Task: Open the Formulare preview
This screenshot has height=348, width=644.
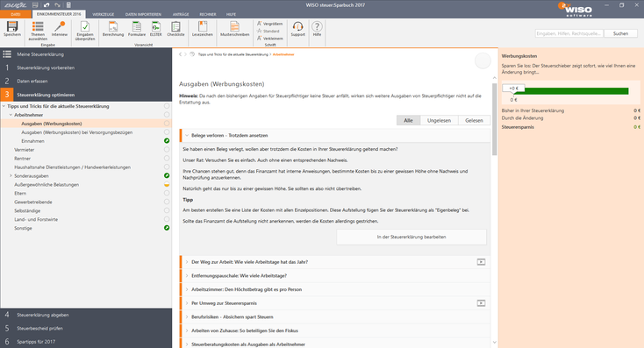Action: click(x=137, y=29)
